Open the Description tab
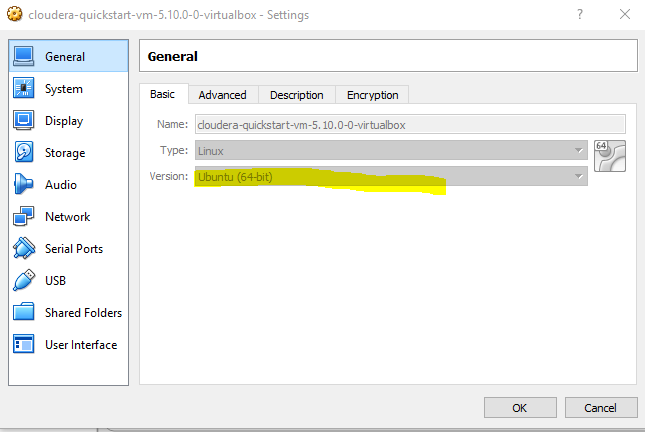Image resolution: width=645 pixels, height=432 pixels. tap(297, 95)
